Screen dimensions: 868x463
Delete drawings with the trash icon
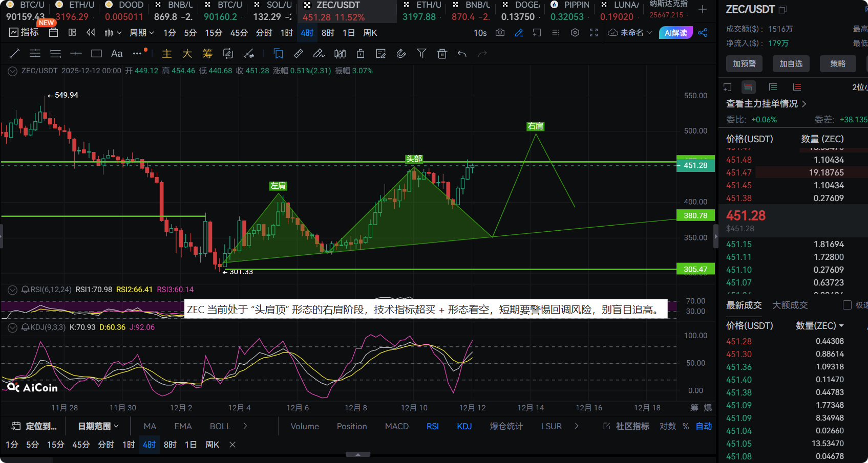coord(442,53)
